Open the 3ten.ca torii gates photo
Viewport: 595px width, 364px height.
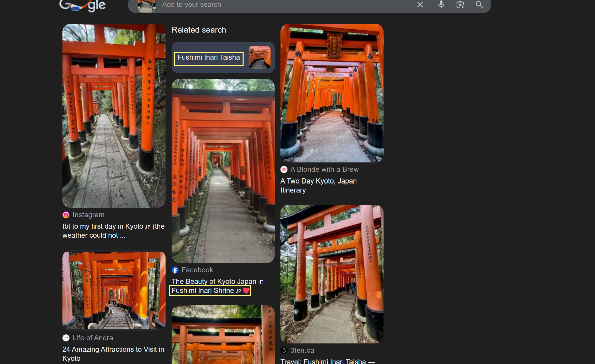332,274
